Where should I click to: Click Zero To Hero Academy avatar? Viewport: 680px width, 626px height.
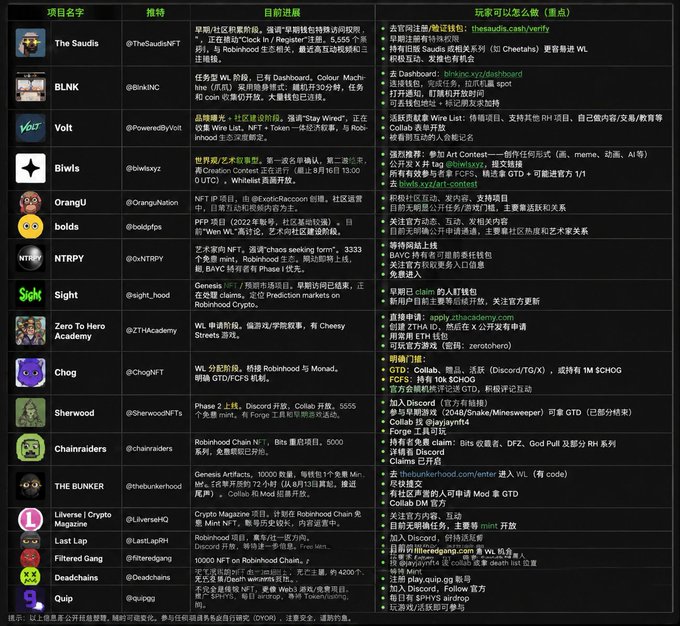(x=30, y=331)
